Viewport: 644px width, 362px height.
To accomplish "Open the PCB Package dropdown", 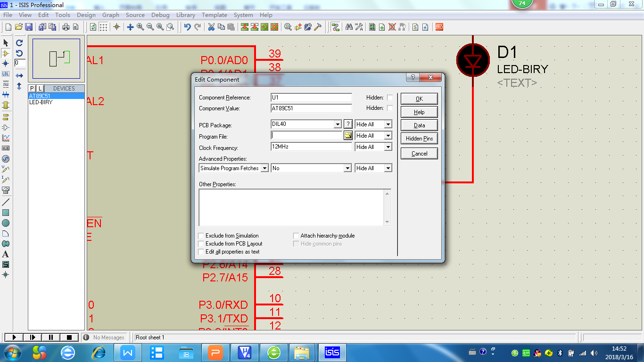I will 338,124.
